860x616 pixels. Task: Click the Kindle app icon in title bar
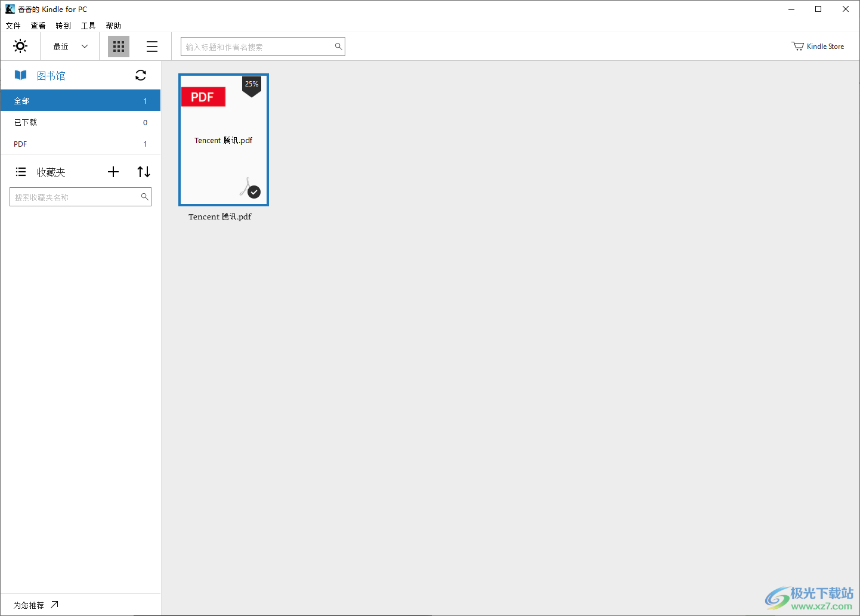click(10, 9)
